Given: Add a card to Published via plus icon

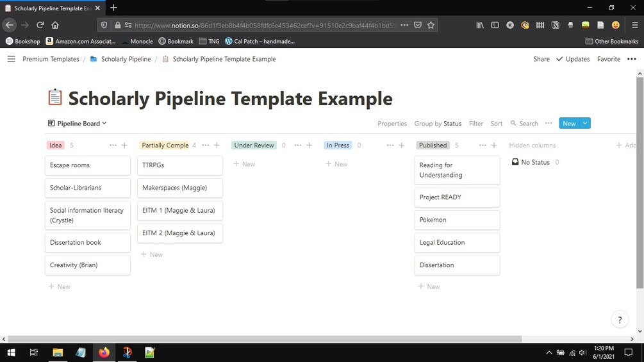Looking at the screenshot, I should coord(494,145).
